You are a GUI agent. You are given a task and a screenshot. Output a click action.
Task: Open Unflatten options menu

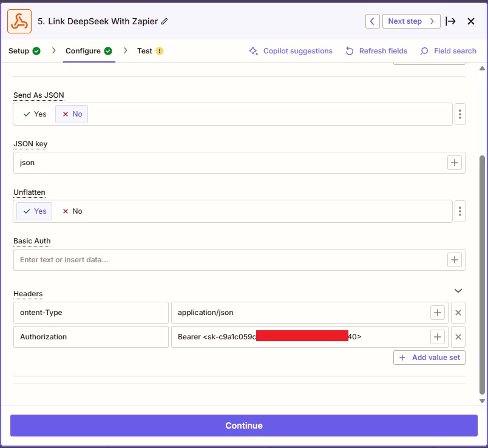[459, 211]
